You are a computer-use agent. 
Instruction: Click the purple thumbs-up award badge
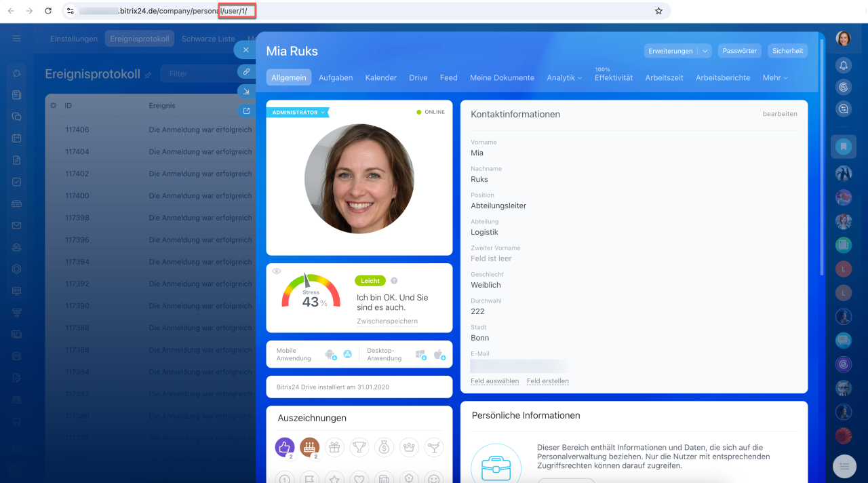click(285, 446)
